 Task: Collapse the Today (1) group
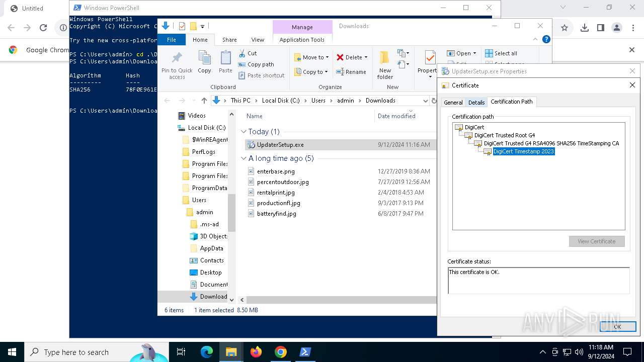pyautogui.click(x=244, y=132)
